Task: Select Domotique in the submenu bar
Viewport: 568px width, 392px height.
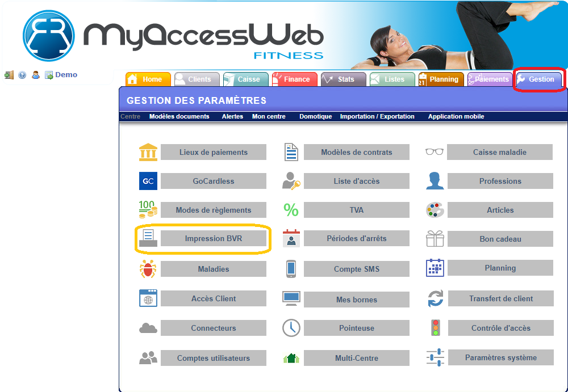Action: pyautogui.click(x=315, y=116)
